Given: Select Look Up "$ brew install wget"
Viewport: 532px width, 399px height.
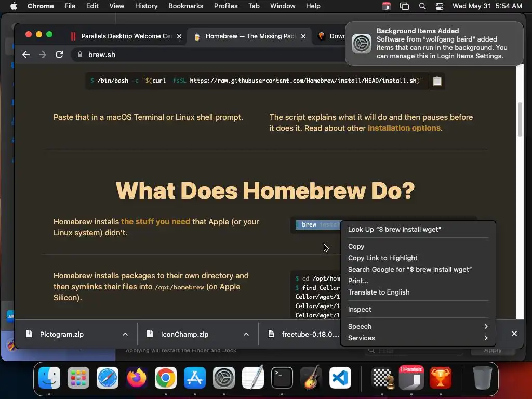Looking at the screenshot, I should [418, 229].
